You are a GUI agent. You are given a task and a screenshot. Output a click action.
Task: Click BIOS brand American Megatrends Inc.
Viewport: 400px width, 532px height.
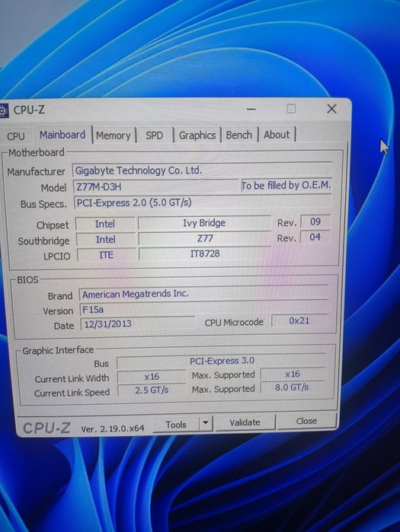203,294
